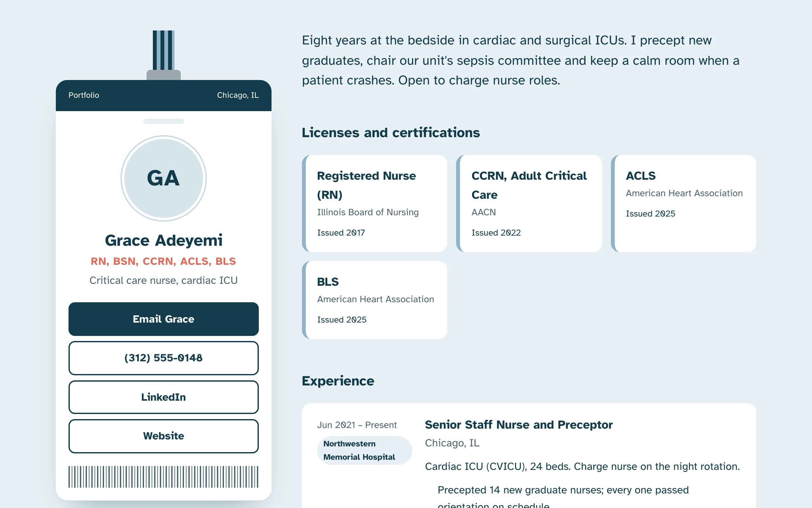Click the barcode at the badge bottom
Image resolution: width=812 pixels, height=508 pixels.
tap(163, 477)
